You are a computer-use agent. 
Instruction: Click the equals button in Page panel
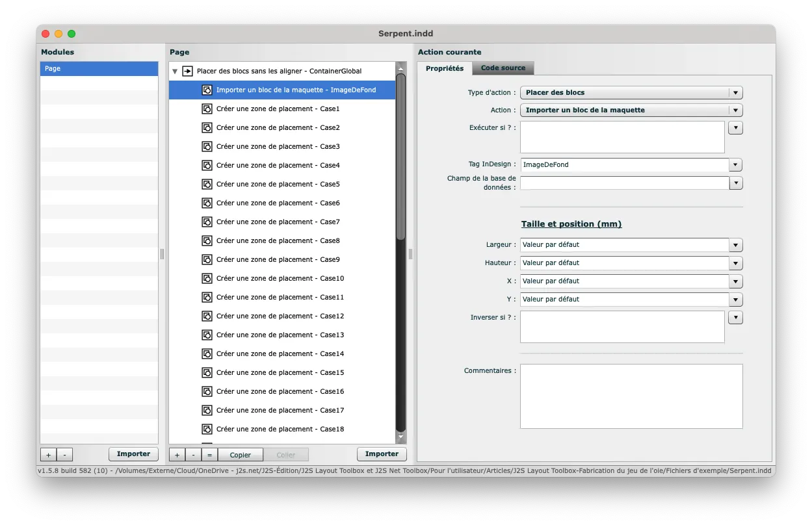point(209,455)
